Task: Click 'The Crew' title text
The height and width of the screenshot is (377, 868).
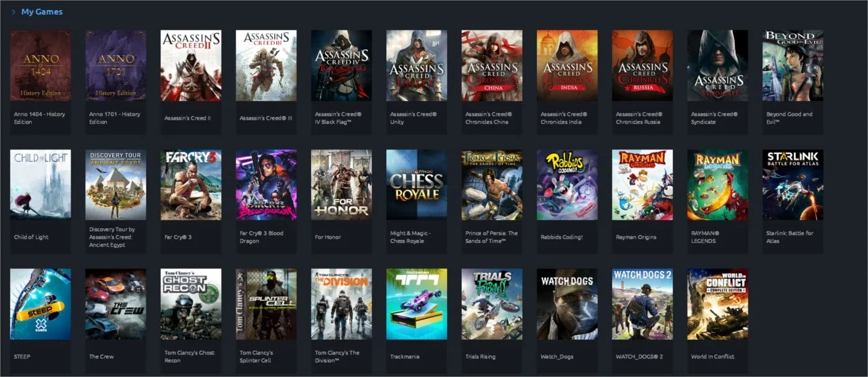Action: 102,357
